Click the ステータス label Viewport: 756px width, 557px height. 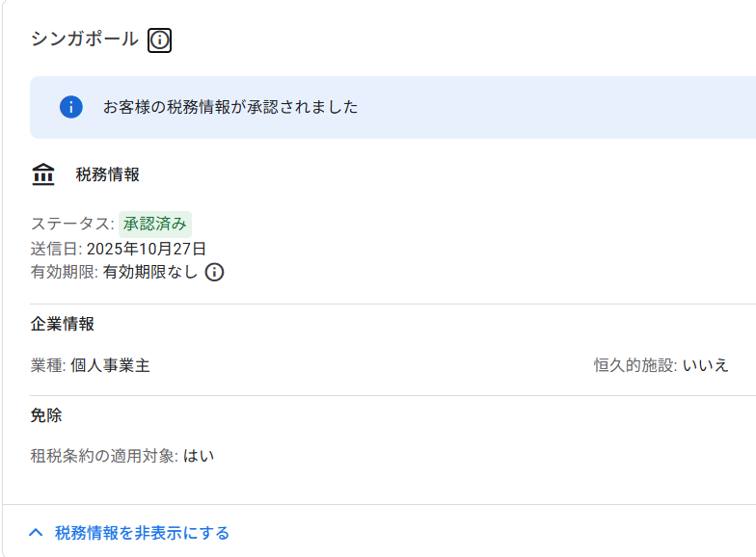(71, 224)
